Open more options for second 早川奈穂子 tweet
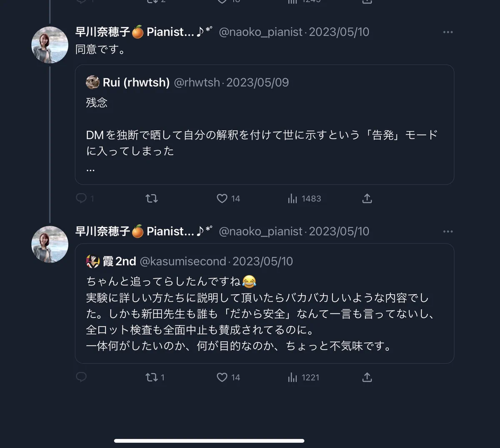Viewport: 500px width, 448px height. click(x=448, y=231)
